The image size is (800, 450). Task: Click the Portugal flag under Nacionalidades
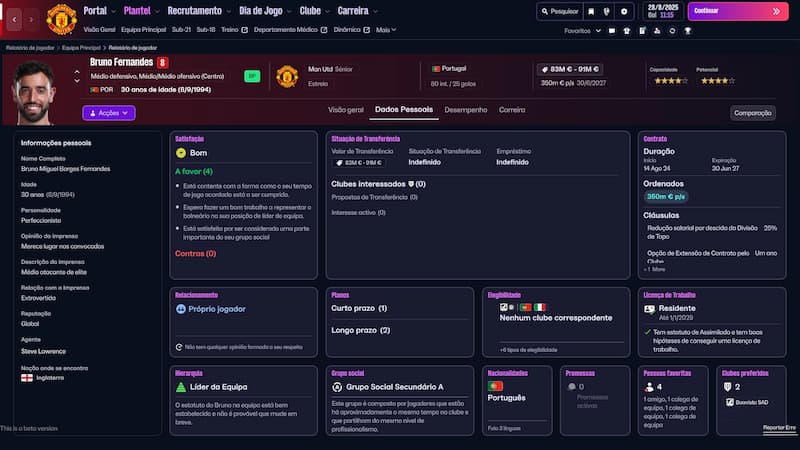coord(494,385)
